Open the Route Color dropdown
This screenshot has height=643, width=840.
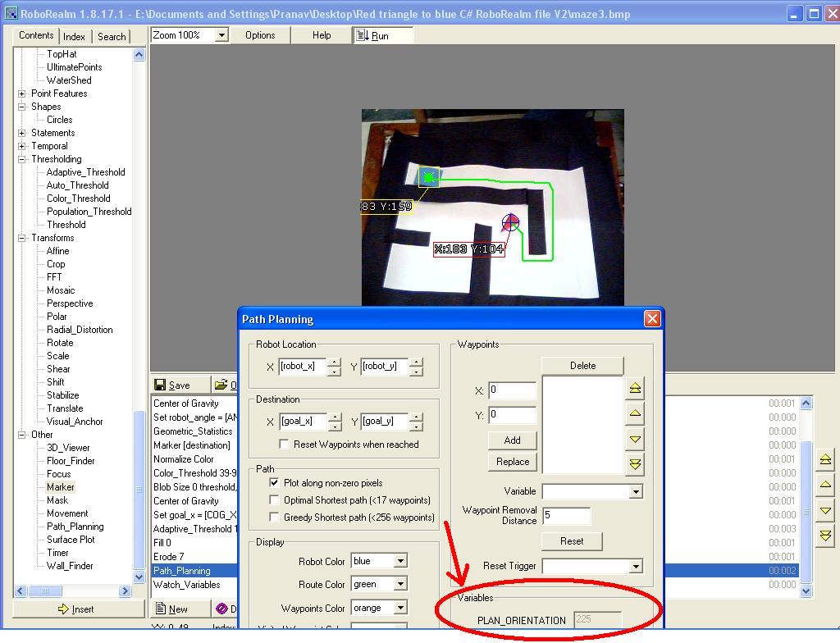(400, 584)
